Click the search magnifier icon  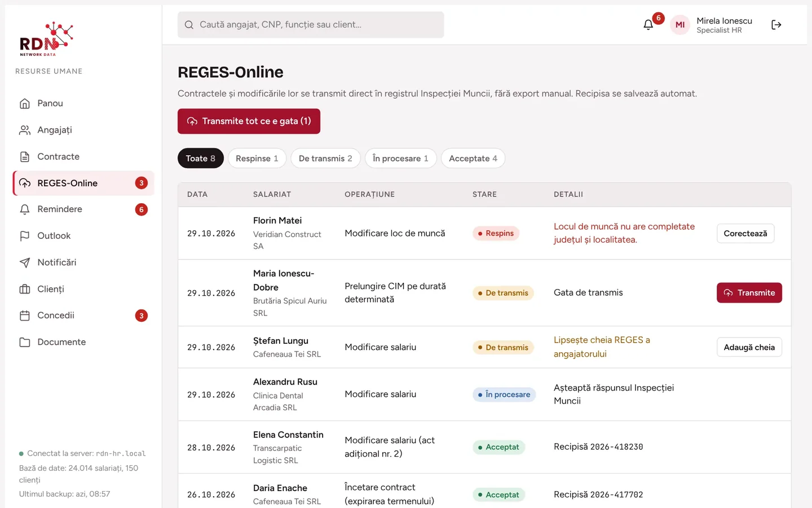click(189, 25)
